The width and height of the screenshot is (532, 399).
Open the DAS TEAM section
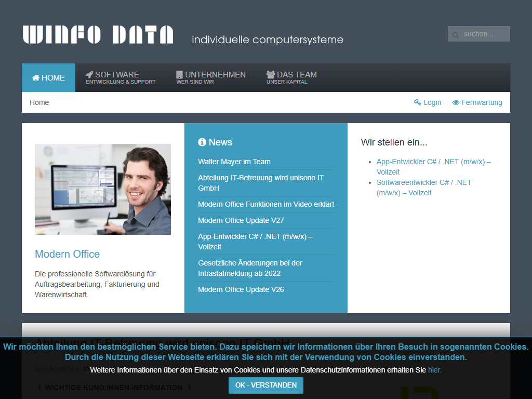coord(291,77)
